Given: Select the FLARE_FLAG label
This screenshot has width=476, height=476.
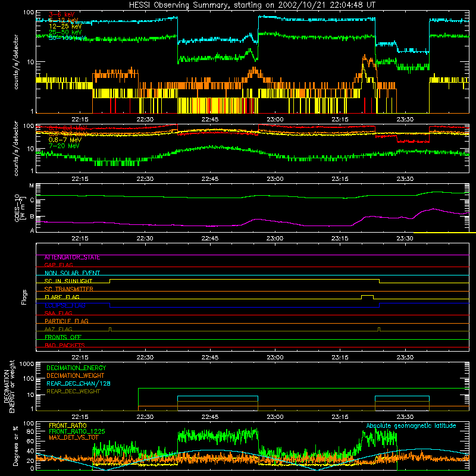Looking at the screenshot, I should coord(62,297).
